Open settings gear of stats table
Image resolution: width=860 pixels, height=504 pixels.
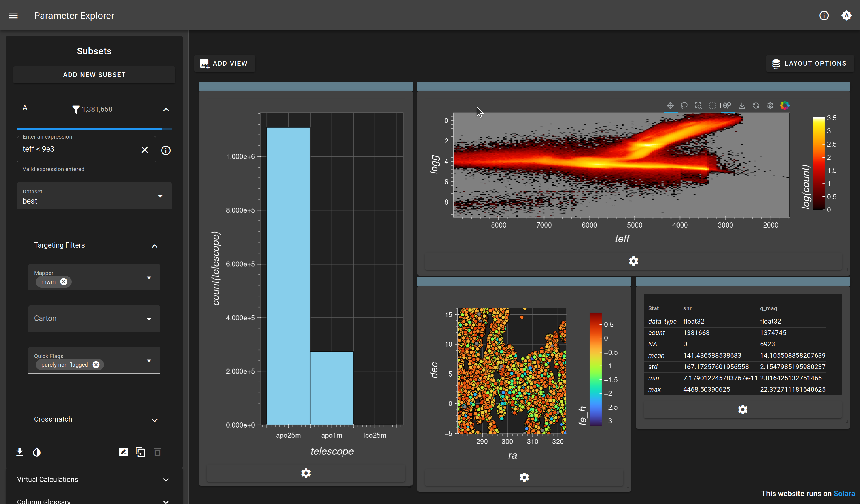tap(743, 409)
